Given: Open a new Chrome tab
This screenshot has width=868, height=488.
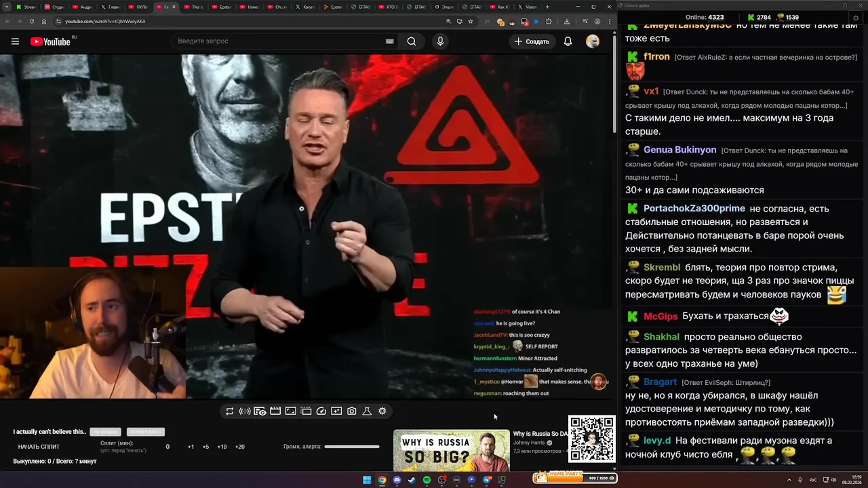Looking at the screenshot, I should click(547, 7).
